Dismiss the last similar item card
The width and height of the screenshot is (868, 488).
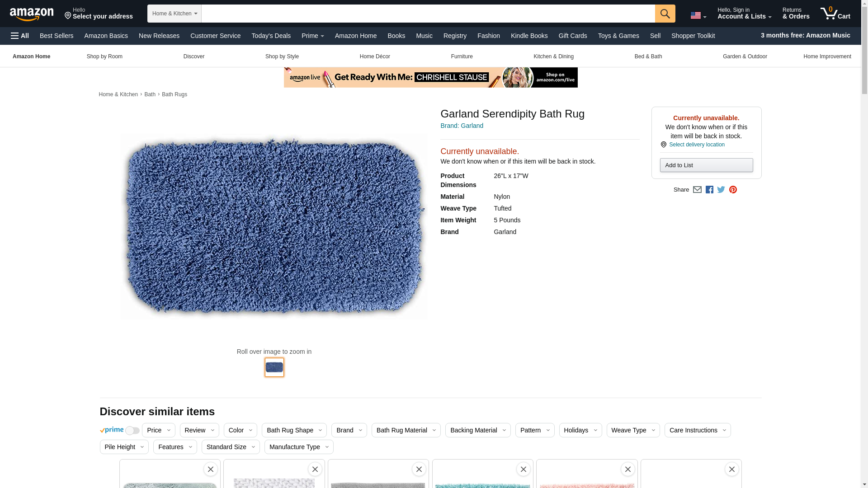click(731, 469)
